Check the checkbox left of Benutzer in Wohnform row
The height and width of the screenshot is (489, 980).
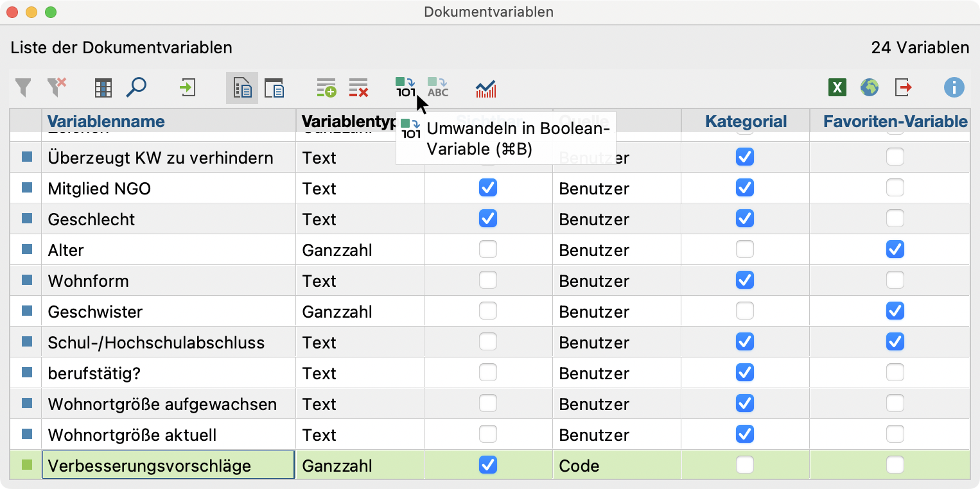coord(488,280)
